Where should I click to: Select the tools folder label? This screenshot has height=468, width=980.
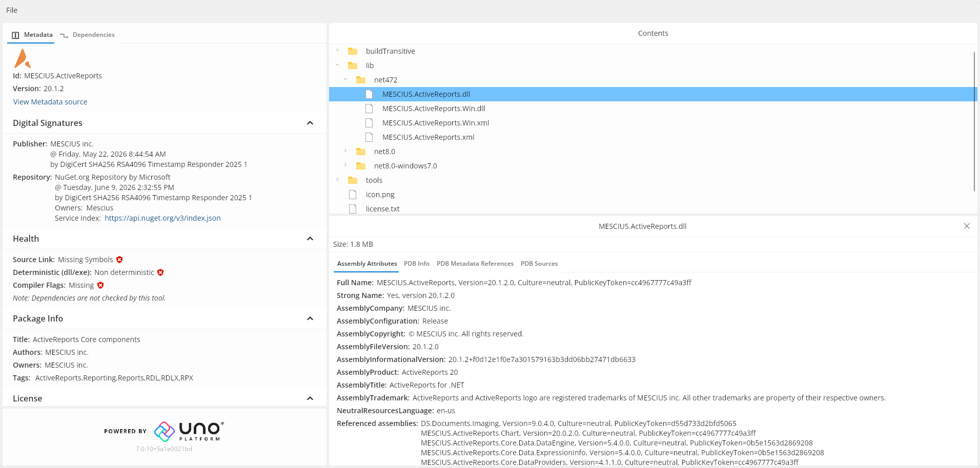point(374,180)
